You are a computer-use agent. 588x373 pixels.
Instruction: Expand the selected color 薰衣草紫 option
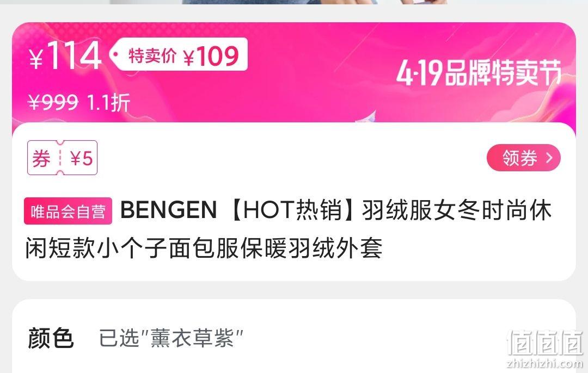171,338
